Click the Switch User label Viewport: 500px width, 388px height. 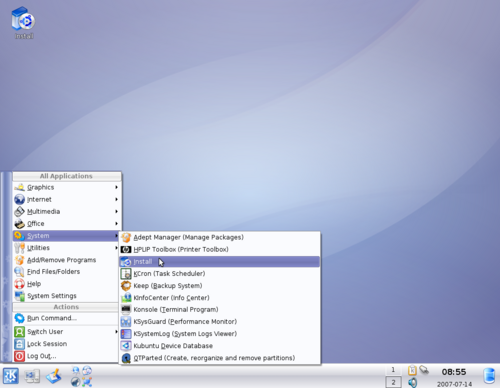coord(45,332)
